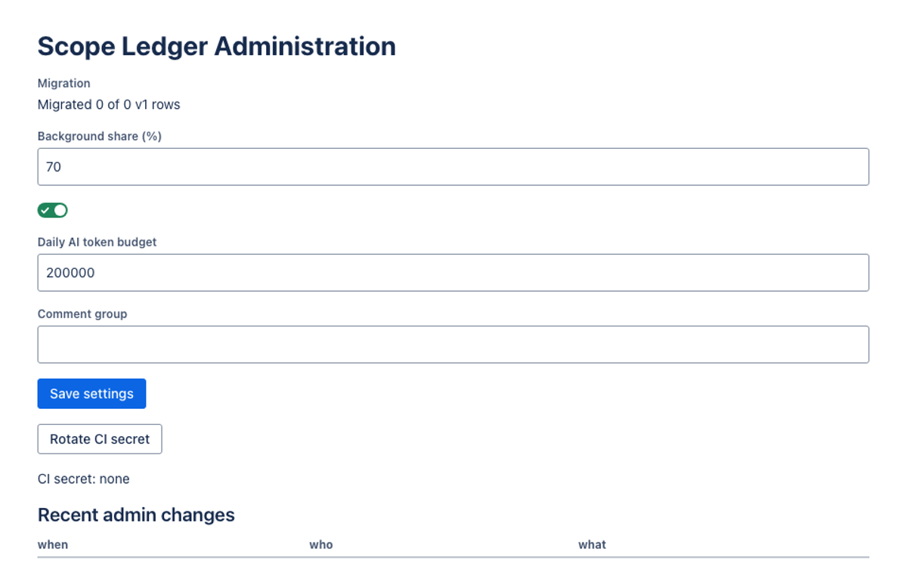The image size is (907, 588).
Task: Click the Scope Ledger Administration heading
Action: (217, 46)
